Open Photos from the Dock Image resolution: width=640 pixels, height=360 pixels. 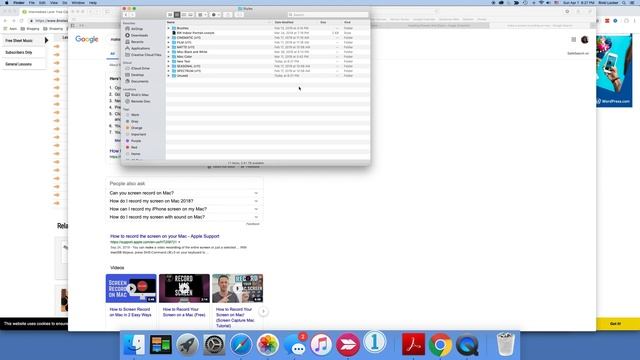(267, 345)
